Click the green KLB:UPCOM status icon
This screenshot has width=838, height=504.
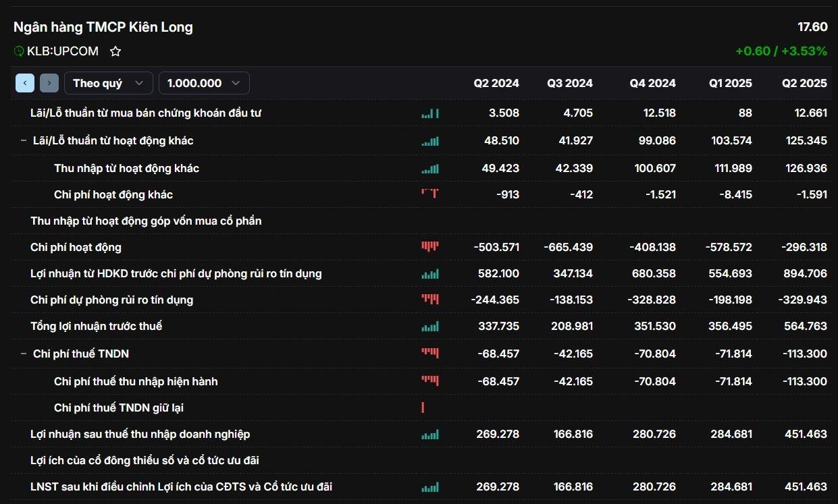click(x=19, y=51)
